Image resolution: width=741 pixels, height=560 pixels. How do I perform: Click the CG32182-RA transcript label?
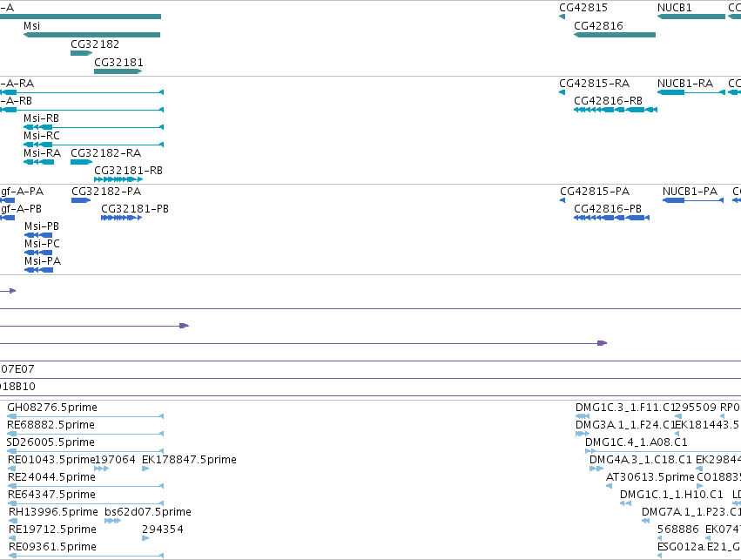(105, 153)
